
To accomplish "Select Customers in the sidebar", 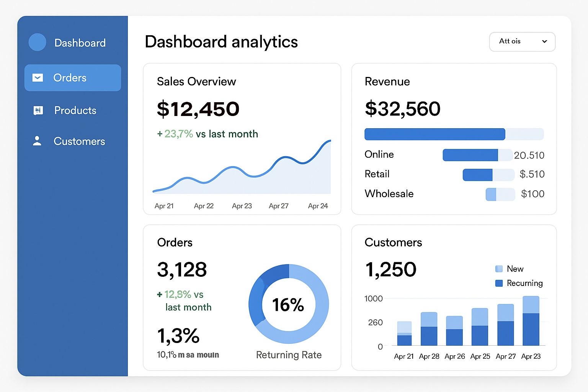I will coord(79,141).
